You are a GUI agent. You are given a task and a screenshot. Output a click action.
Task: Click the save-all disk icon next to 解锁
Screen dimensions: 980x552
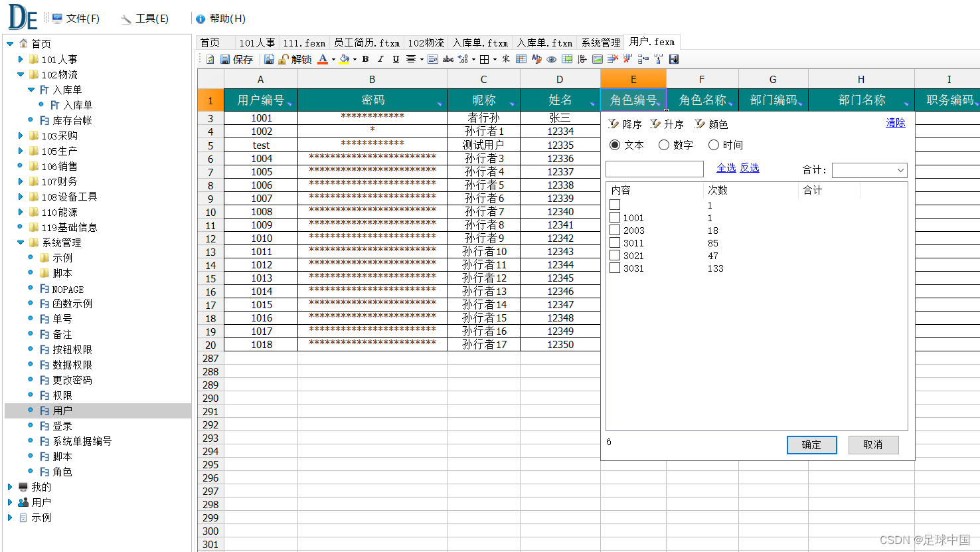[269, 59]
